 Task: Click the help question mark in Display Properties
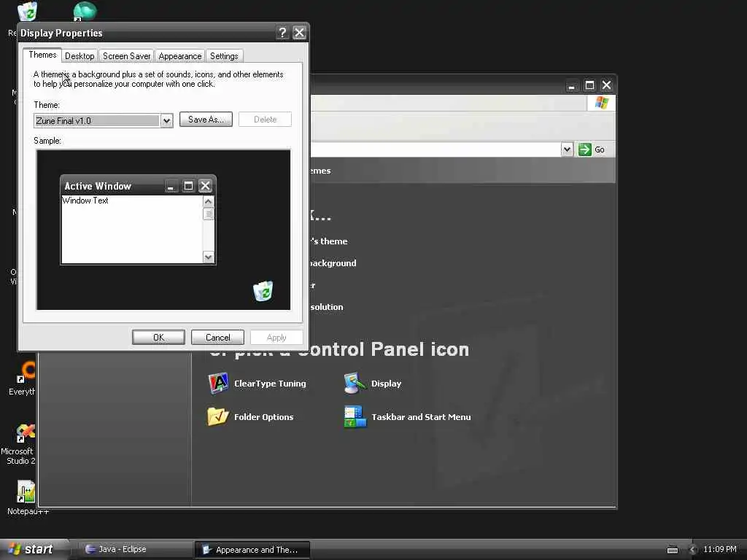(282, 32)
